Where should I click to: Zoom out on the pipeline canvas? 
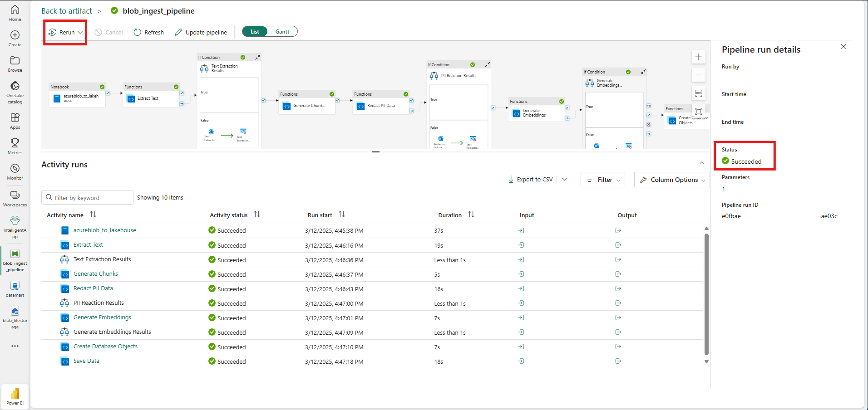point(699,75)
